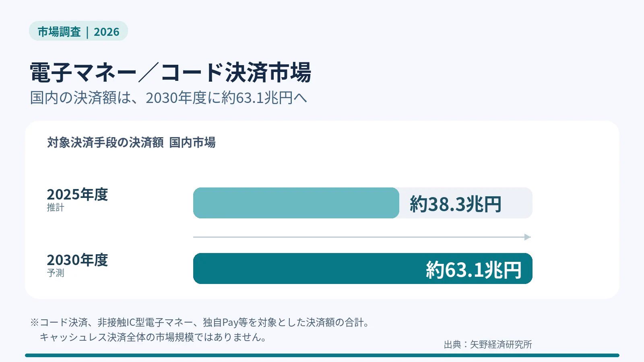Click the arrowhead at the growth arrow end
Screen dimensions: 644x362
pos(528,237)
